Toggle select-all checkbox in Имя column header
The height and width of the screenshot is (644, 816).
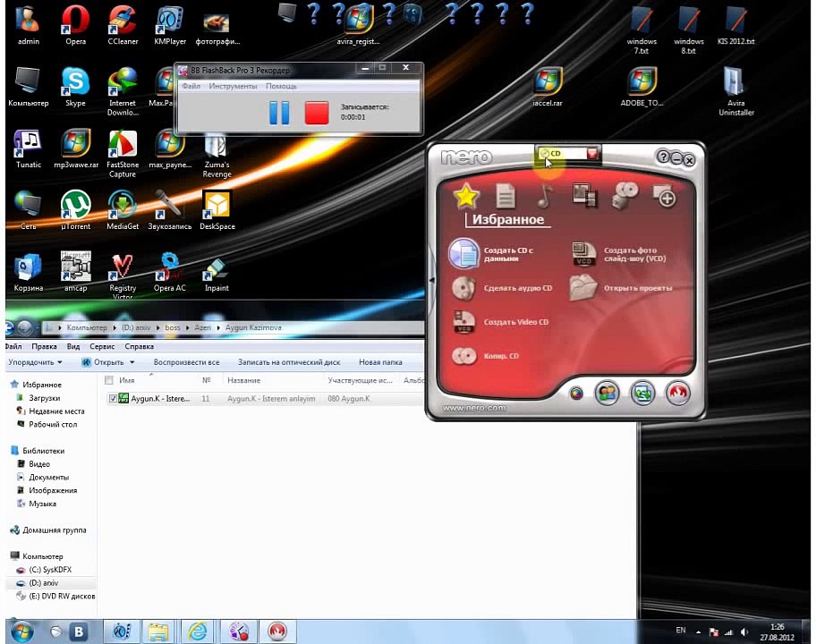pyautogui.click(x=109, y=380)
